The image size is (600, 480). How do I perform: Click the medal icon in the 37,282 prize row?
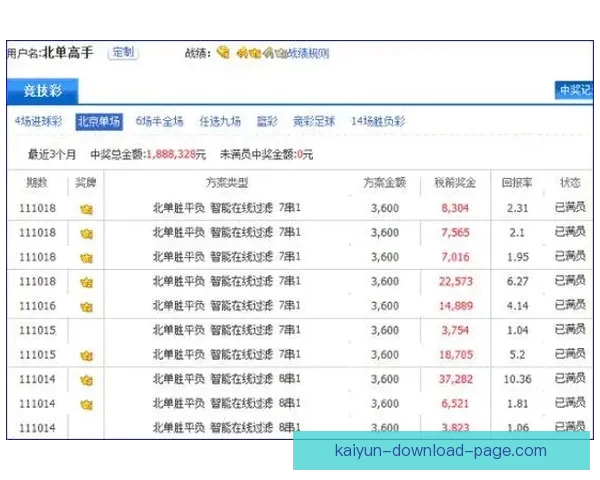coord(86,380)
